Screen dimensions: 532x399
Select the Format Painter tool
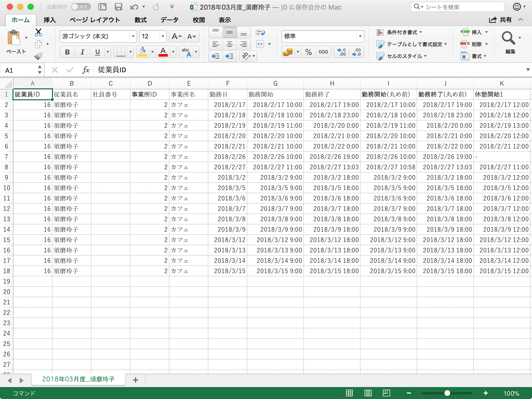pyautogui.click(x=38, y=56)
